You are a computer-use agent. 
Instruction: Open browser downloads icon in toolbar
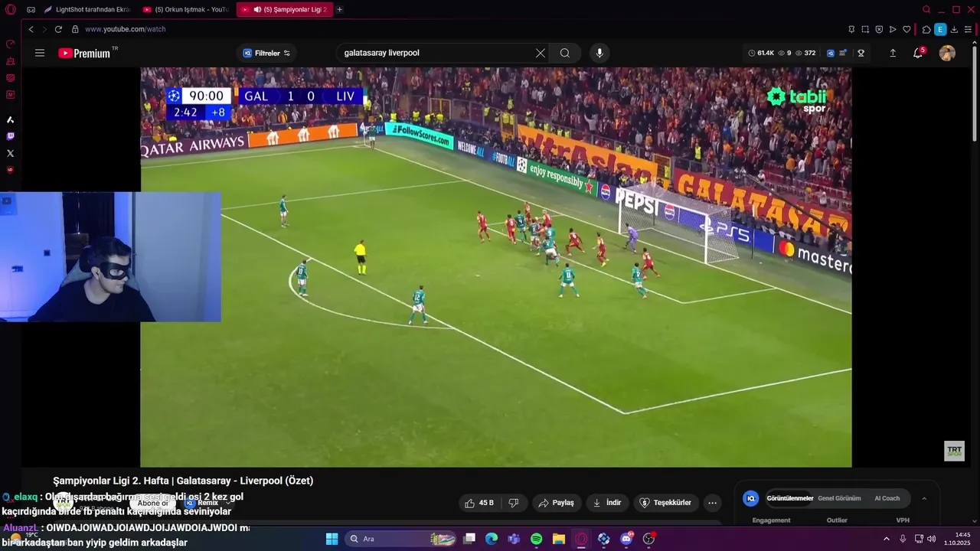click(954, 29)
